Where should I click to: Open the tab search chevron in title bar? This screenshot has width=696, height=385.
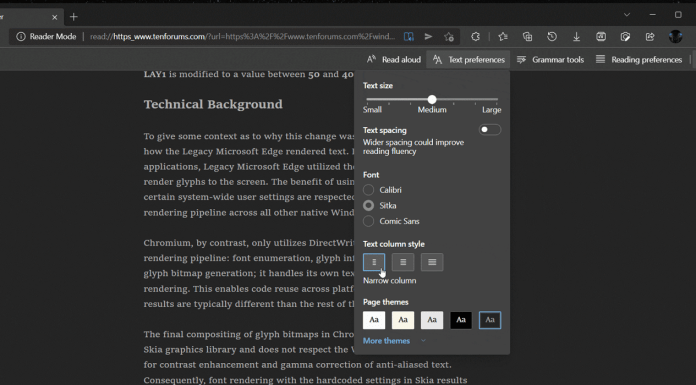tap(627, 15)
